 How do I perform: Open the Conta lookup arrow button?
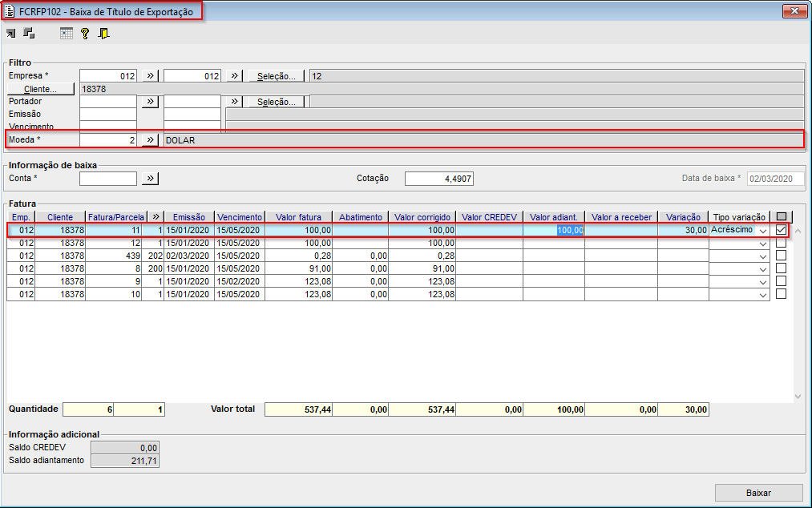[150, 178]
